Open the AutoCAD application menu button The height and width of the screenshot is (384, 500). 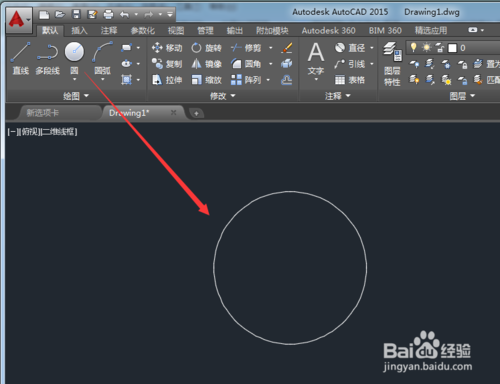pyautogui.click(x=18, y=19)
